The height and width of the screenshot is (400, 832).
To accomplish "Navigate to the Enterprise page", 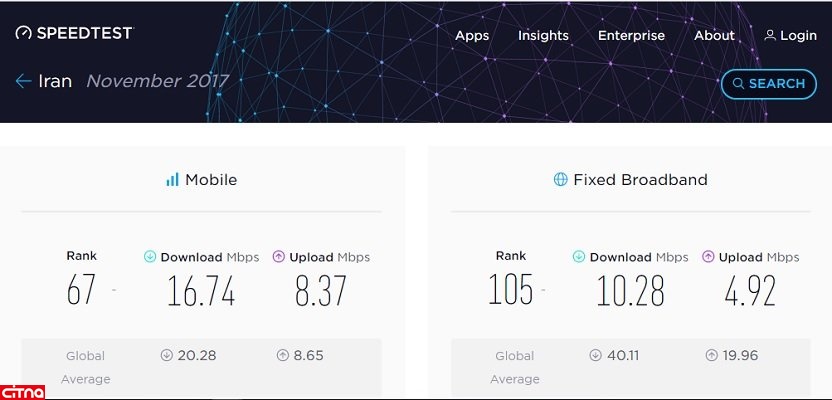I will coord(631,35).
